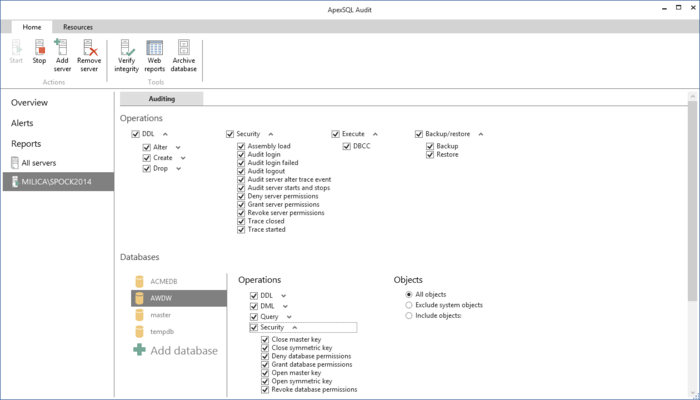
Task: Expand the Drop options arrow
Action: tap(179, 169)
